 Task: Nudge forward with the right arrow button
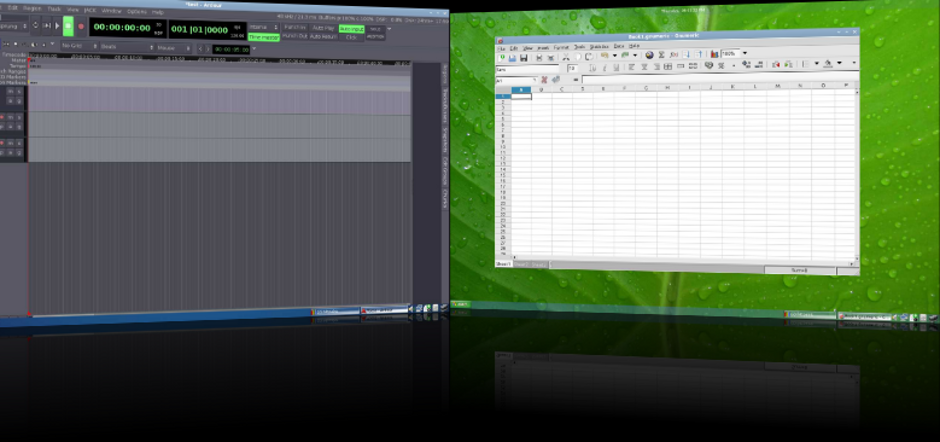click(x=208, y=49)
